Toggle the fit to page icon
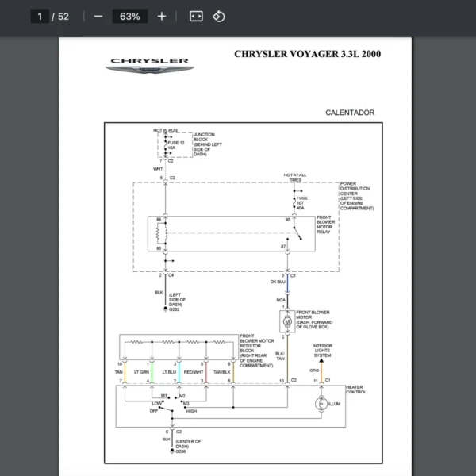This screenshot has height=476, width=476. 197,17
